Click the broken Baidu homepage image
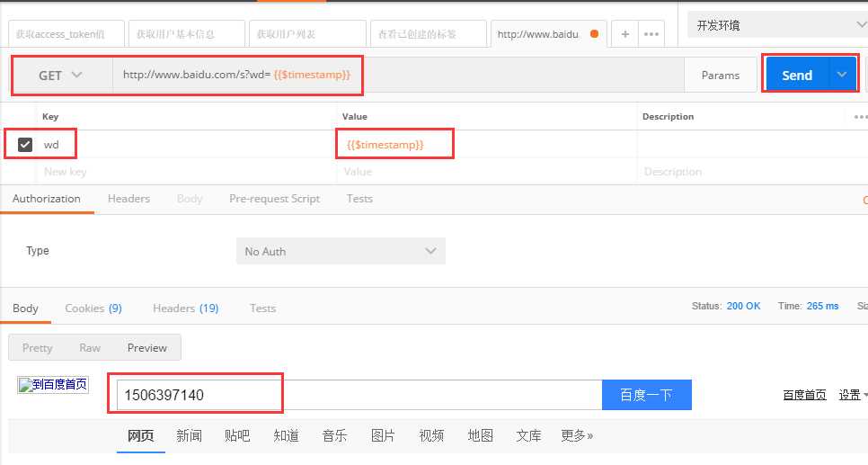This screenshot has width=868, height=465. [53, 385]
